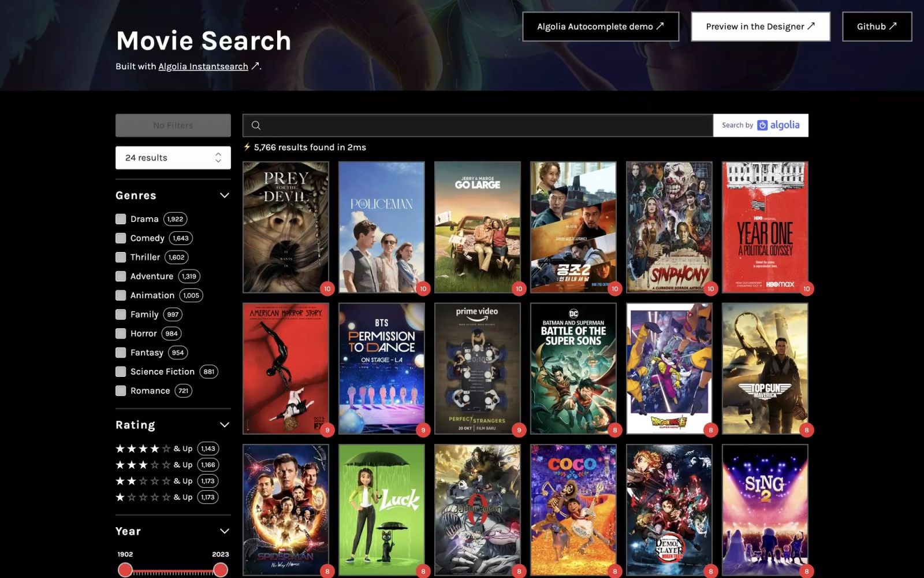The width and height of the screenshot is (924, 578).
Task: Check the Drama genre filter
Action: [x=121, y=219]
